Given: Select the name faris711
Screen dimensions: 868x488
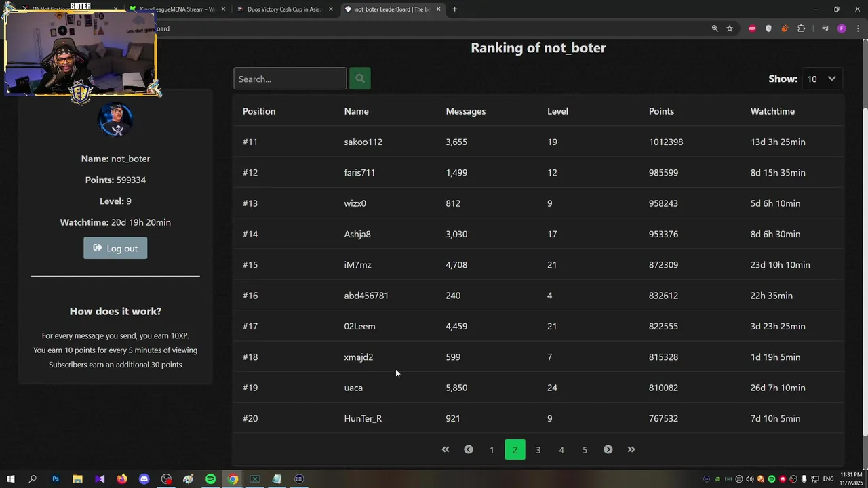Looking at the screenshot, I should tap(359, 173).
